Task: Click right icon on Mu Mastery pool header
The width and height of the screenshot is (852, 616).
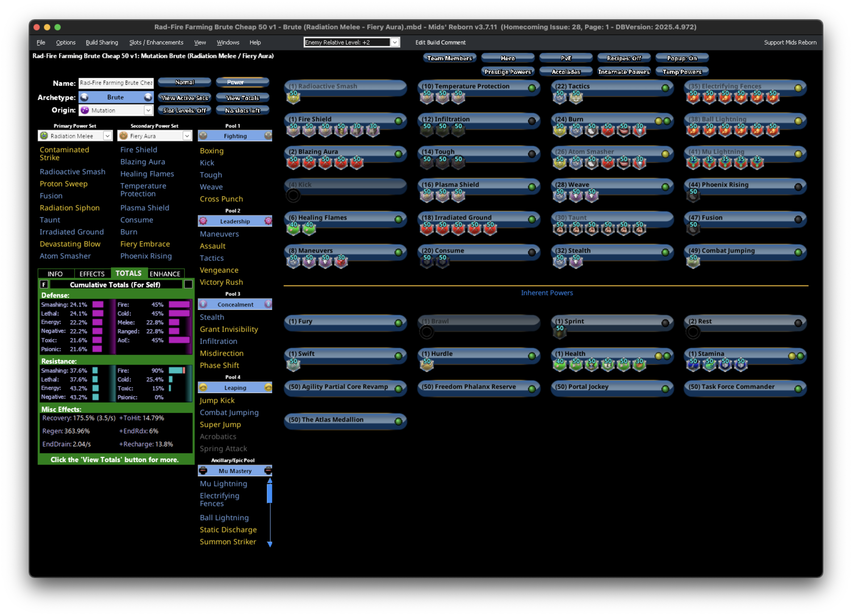Action: (268, 471)
